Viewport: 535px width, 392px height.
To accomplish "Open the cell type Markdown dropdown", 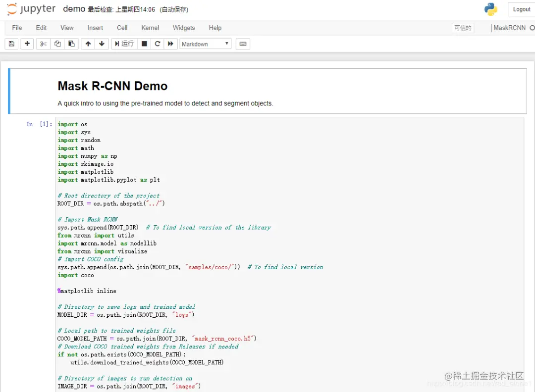I will pyautogui.click(x=206, y=44).
